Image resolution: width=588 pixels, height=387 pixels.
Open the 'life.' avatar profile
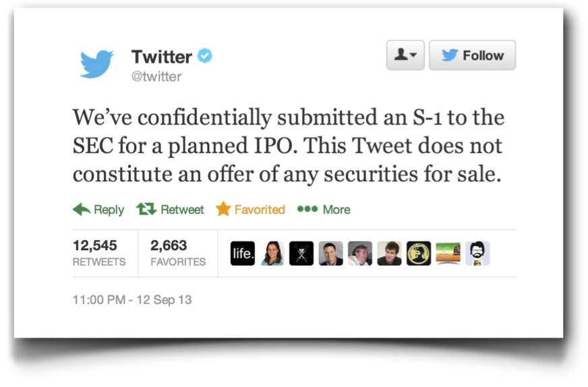[x=242, y=253]
